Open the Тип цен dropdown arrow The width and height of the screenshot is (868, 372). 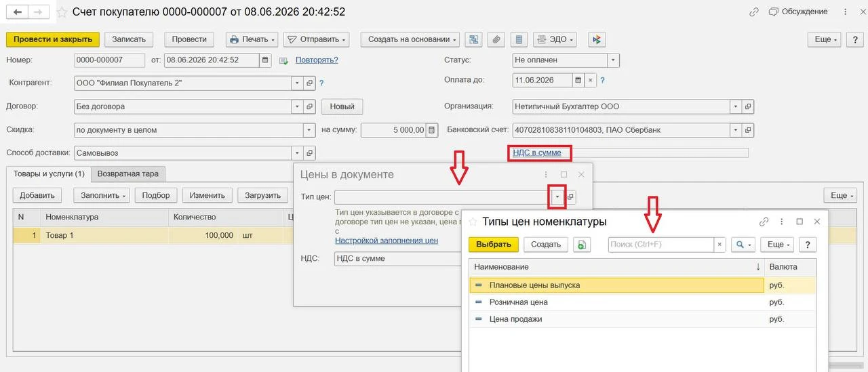pyautogui.click(x=557, y=197)
